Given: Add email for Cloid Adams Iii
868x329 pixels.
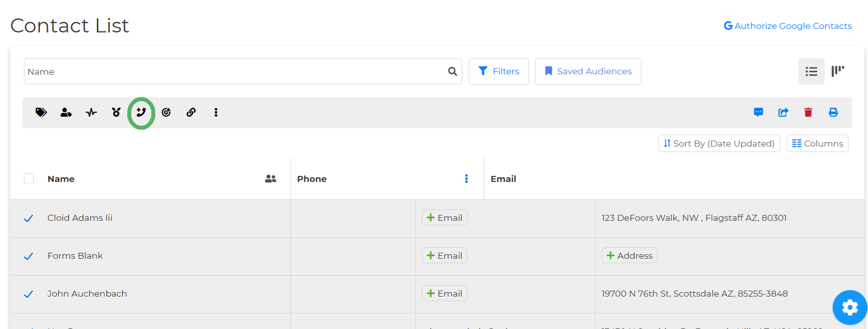Looking at the screenshot, I should coord(444,218).
